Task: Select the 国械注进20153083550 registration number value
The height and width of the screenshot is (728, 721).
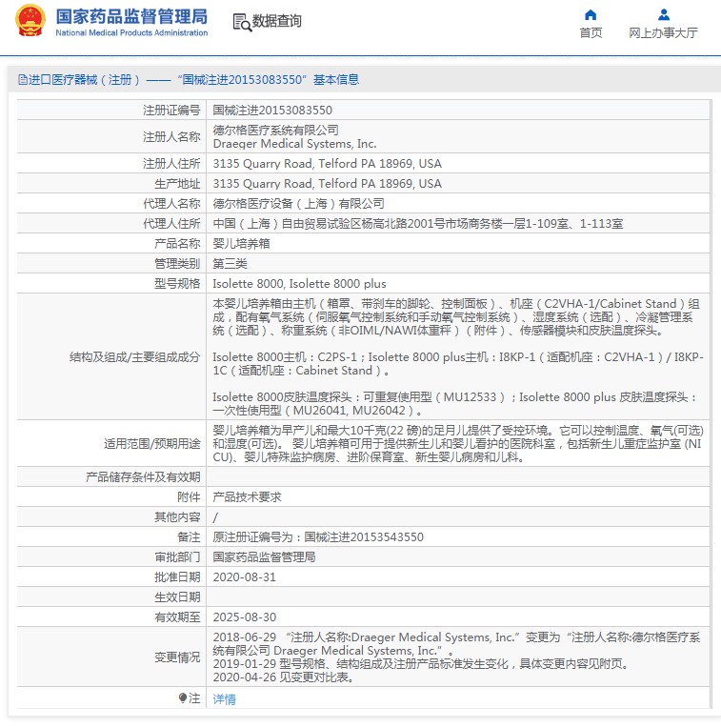Action: click(x=272, y=110)
